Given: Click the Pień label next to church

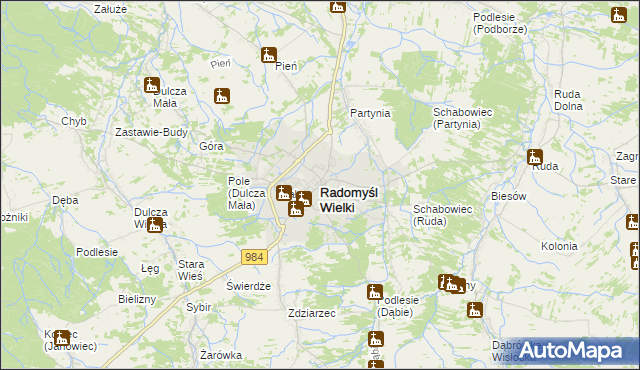Looking at the screenshot, I should click(286, 66).
